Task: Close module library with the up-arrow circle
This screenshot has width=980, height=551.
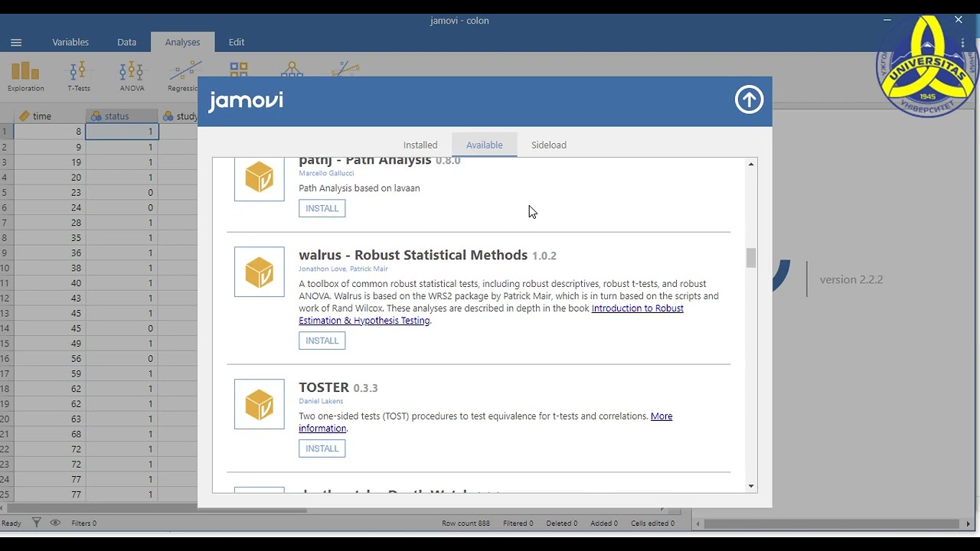Action: tap(749, 99)
